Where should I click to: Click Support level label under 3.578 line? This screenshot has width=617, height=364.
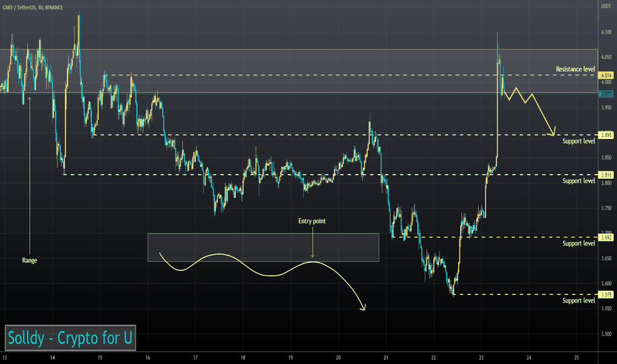coord(579,300)
